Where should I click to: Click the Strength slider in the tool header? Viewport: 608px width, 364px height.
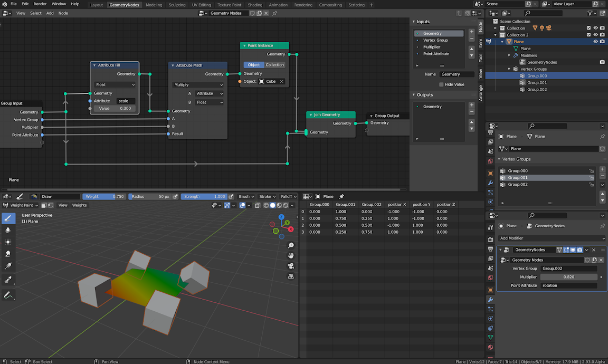coord(205,196)
